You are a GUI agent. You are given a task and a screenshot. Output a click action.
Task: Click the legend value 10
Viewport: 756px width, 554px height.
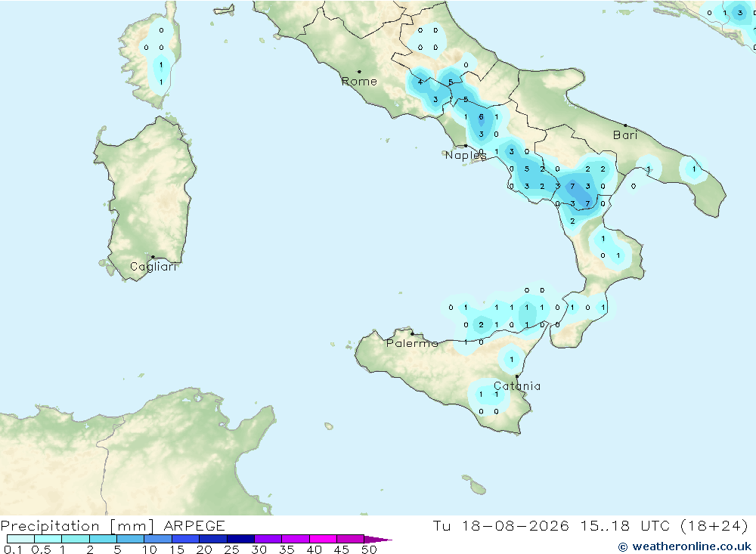(150, 549)
